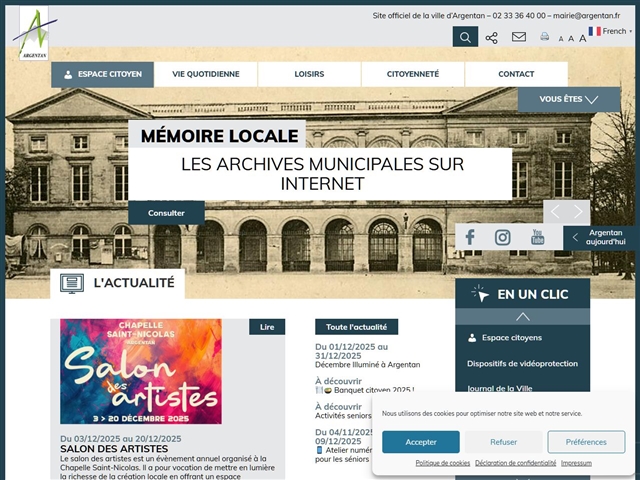
Task: Click the Consulter button
Action: click(166, 213)
